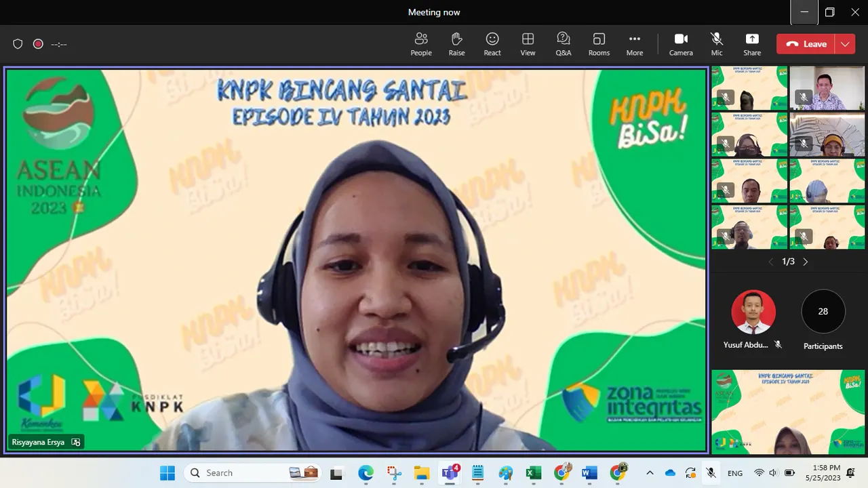Image resolution: width=868 pixels, height=488 pixels.
Task: Toggle the Camera on or off
Action: click(x=681, y=44)
